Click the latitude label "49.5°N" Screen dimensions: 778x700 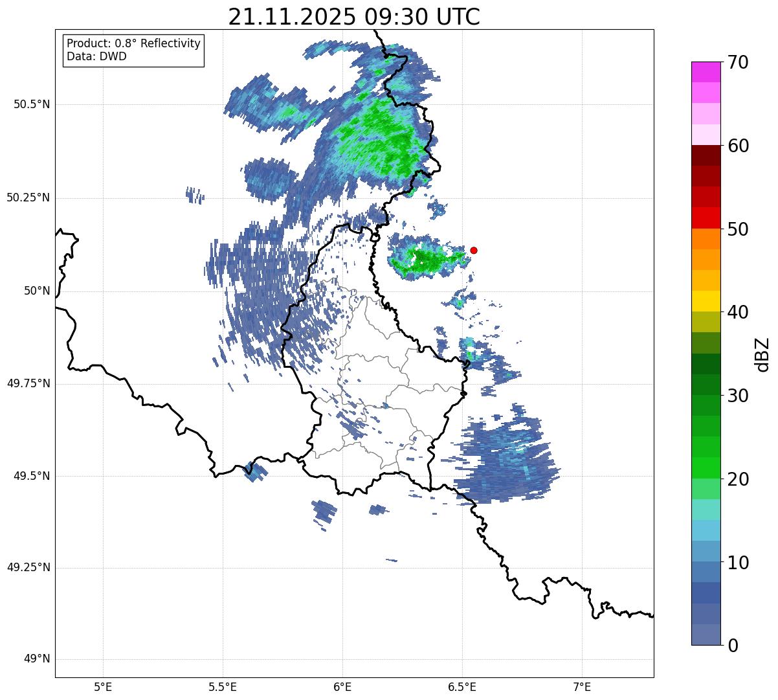pos(31,476)
